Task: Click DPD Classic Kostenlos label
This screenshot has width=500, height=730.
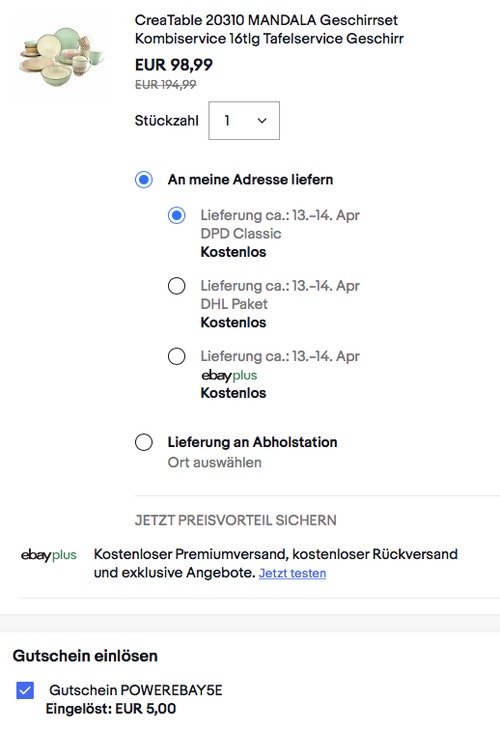Action: tap(233, 252)
